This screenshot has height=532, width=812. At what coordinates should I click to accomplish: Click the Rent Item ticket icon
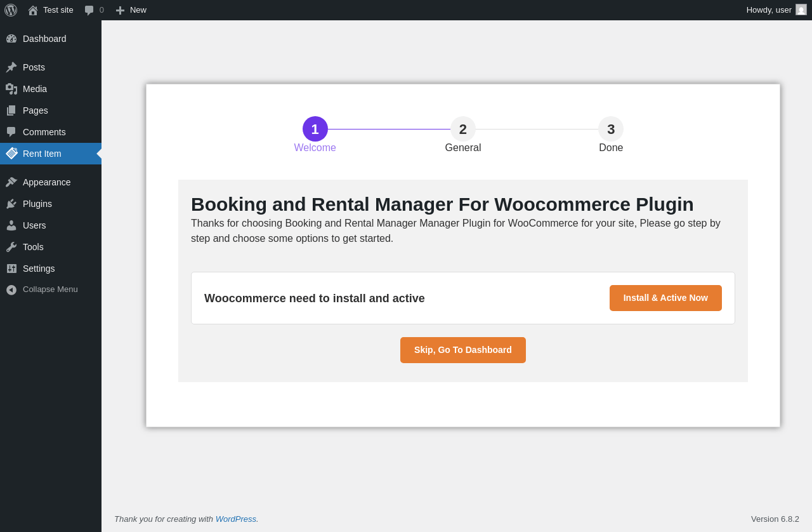(x=11, y=154)
